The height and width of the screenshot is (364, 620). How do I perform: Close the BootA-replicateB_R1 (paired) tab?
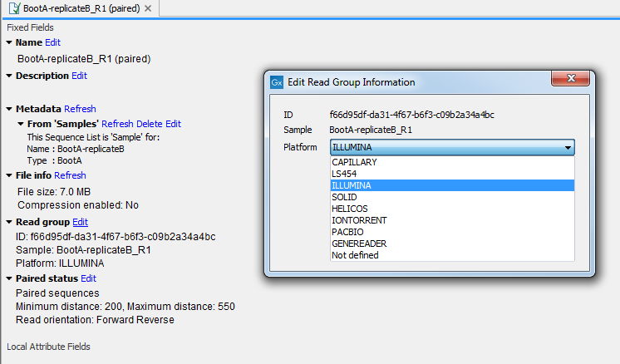click(148, 8)
